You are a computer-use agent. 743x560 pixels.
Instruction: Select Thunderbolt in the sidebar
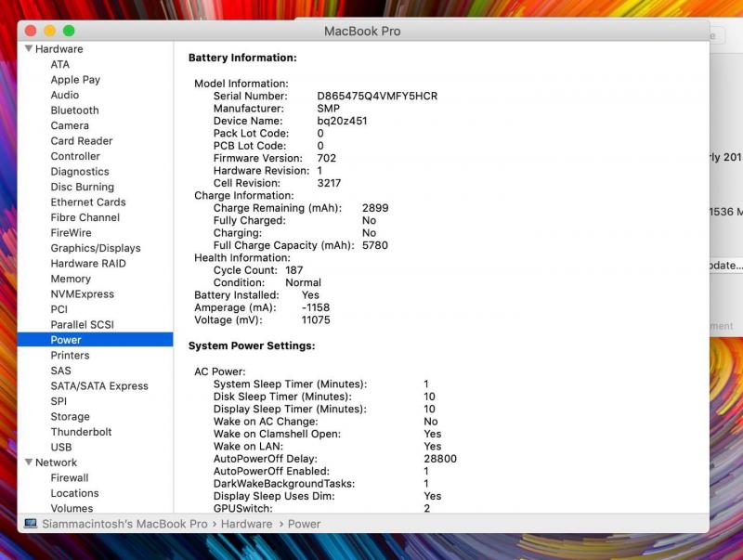81,432
